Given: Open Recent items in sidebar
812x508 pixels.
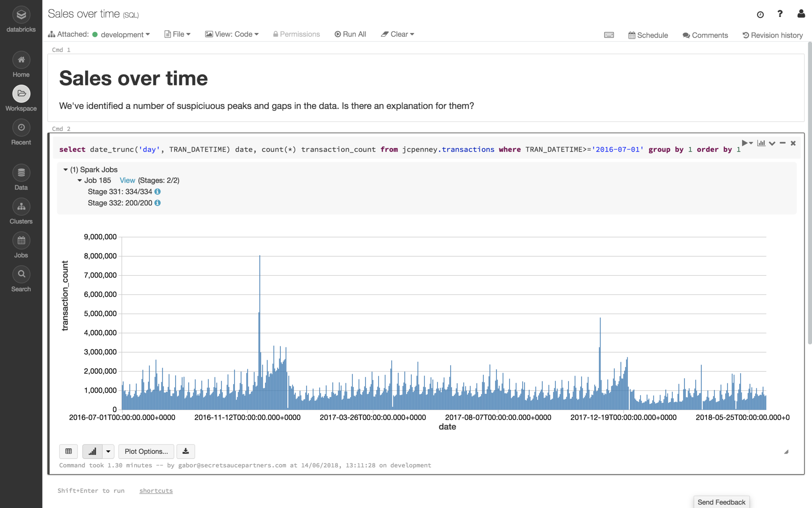Looking at the screenshot, I should tap(21, 128).
